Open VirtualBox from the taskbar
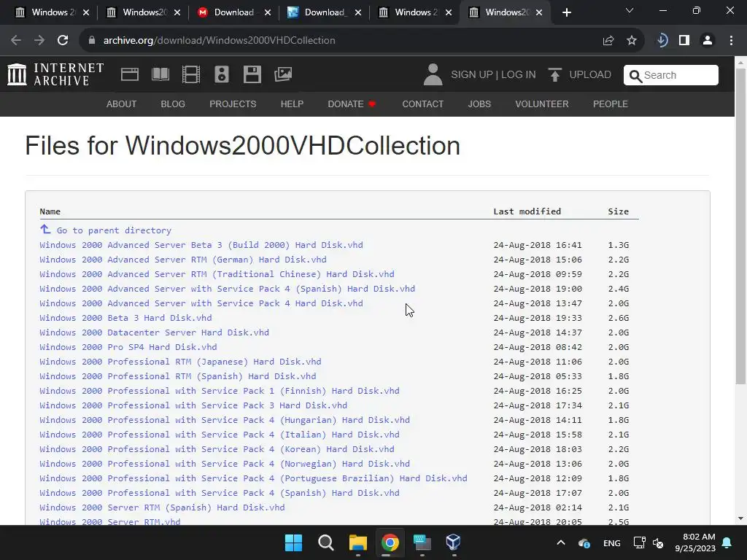747x560 pixels. pos(453,542)
